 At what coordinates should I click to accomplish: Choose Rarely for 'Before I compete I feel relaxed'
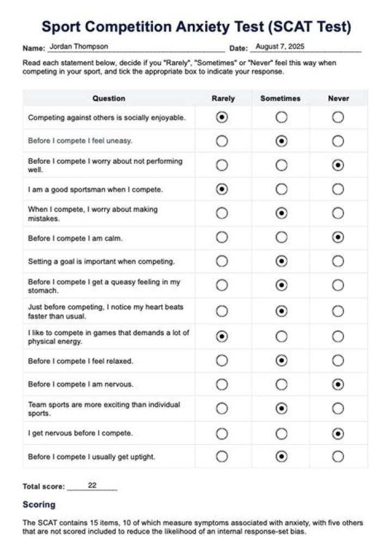(x=222, y=361)
